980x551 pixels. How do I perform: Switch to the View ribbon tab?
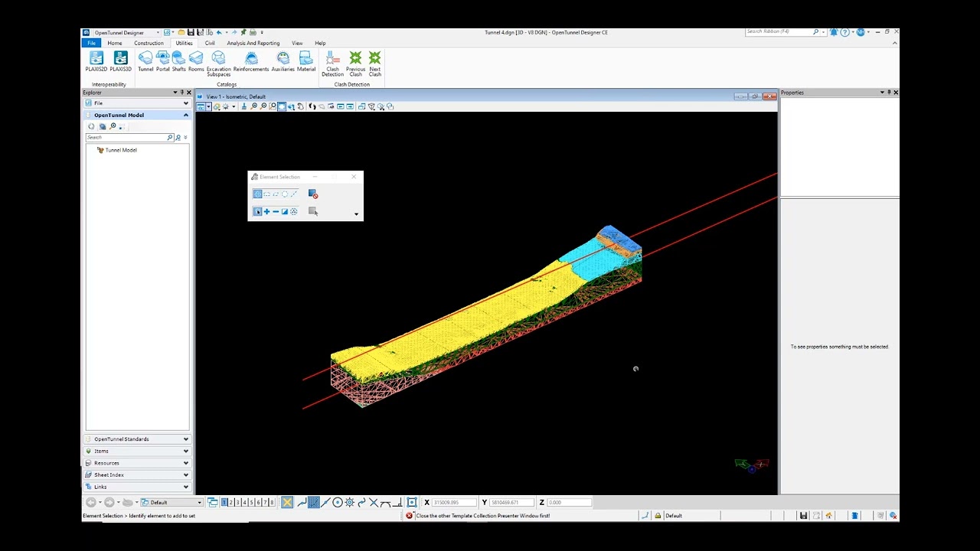[297, 43]
